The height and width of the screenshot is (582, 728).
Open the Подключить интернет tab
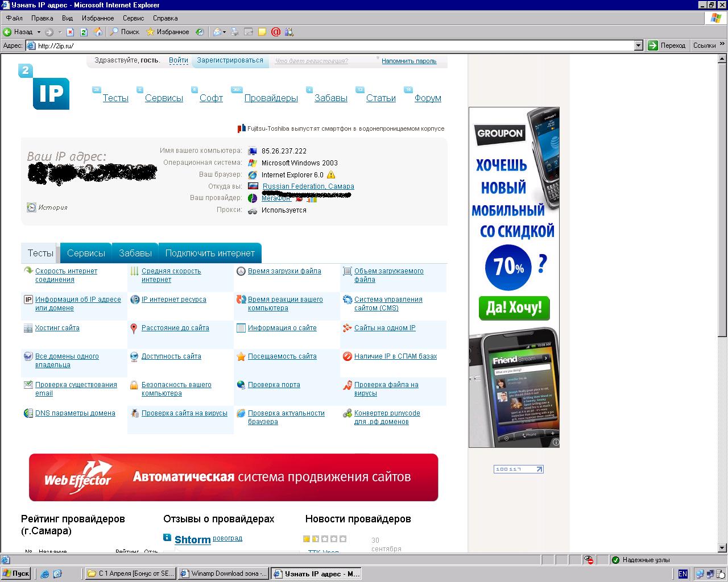coord(210,253)
